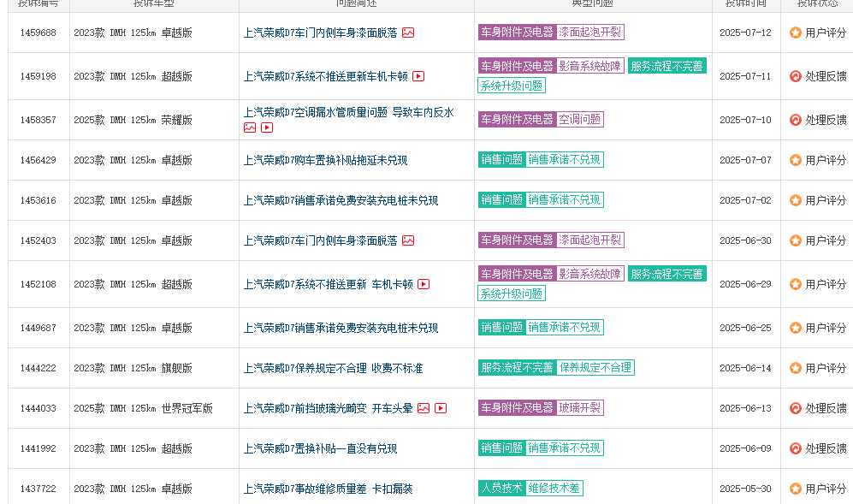This screenshot has height=504, width=853.
Task: Click the 用户评分 star icon for complaint 1452403
Action: [x=796, y=240]
